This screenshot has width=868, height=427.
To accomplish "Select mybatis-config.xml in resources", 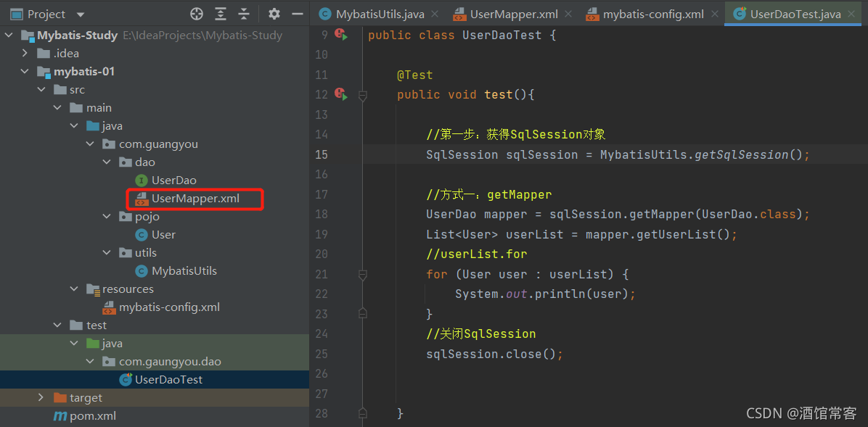I will click(169, 307).
